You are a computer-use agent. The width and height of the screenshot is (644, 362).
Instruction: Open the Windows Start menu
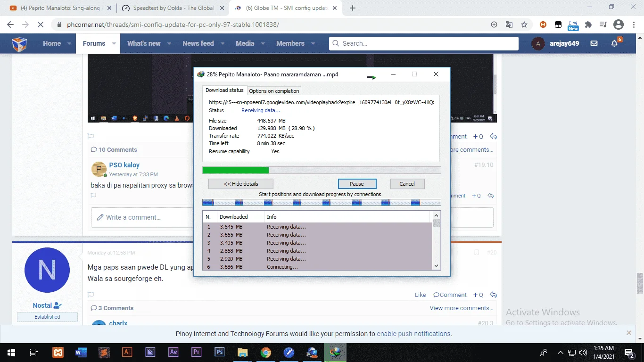click(11, 352)
